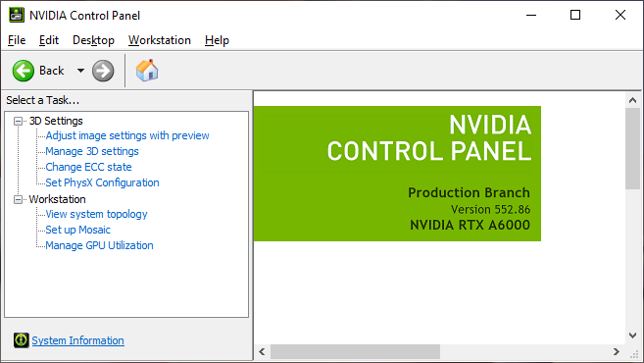Open the Help menu
The height and width of the screenshot is (363, 644).
point(217,40)
